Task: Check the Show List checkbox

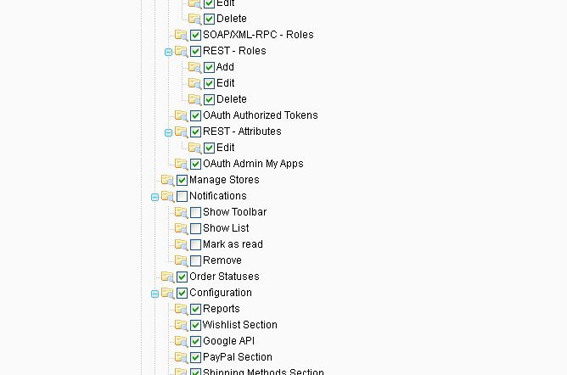Action: tap(195, 229)
